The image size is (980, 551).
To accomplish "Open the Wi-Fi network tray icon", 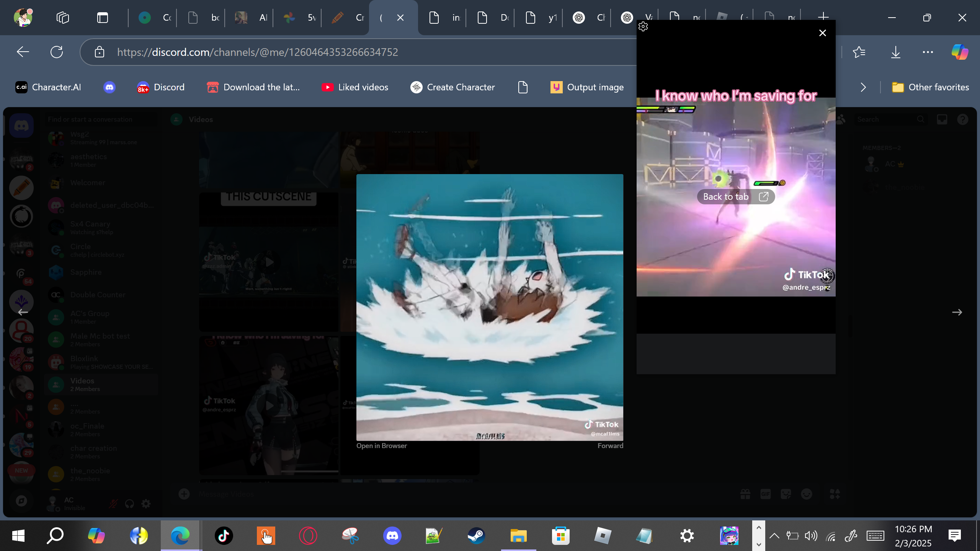I will pyautogui.click(x=831, y=536).
